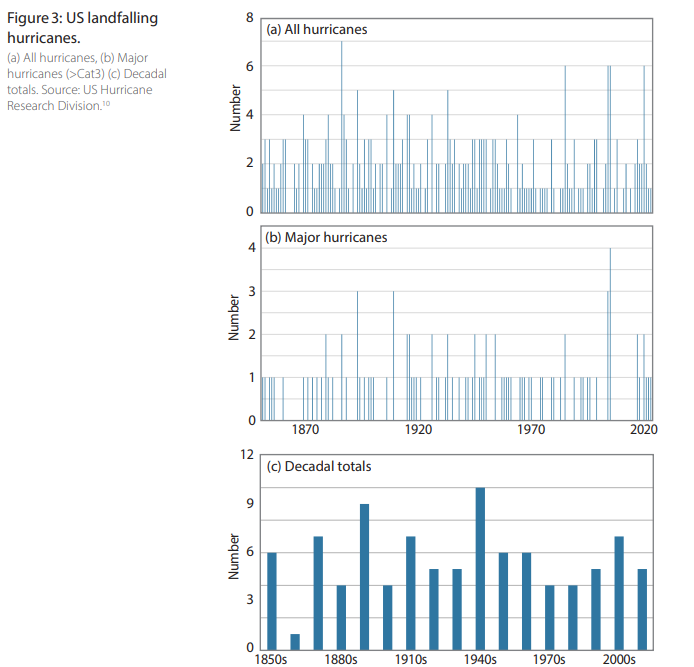Click the decadal bar above the 1880s label
Screen dimensions: 694x667
tap(341, 617)
